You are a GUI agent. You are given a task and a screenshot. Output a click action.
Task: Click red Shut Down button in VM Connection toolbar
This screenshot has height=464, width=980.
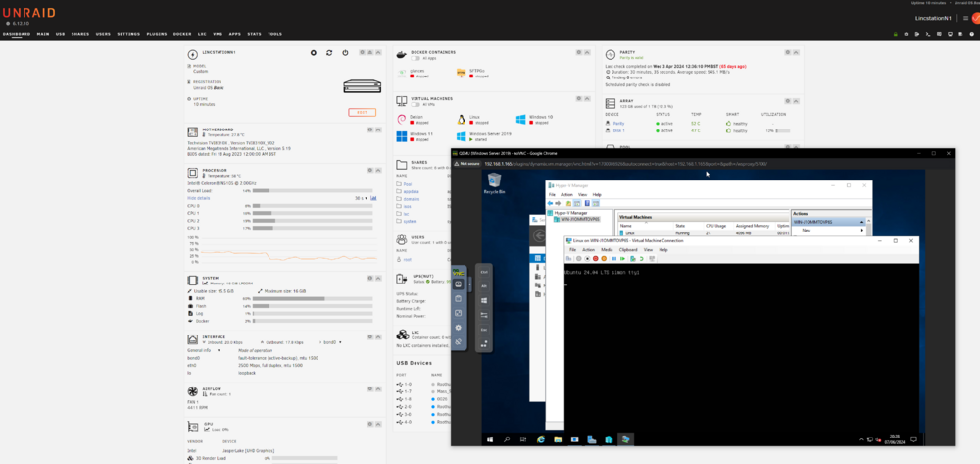click(x=596, y=258)
